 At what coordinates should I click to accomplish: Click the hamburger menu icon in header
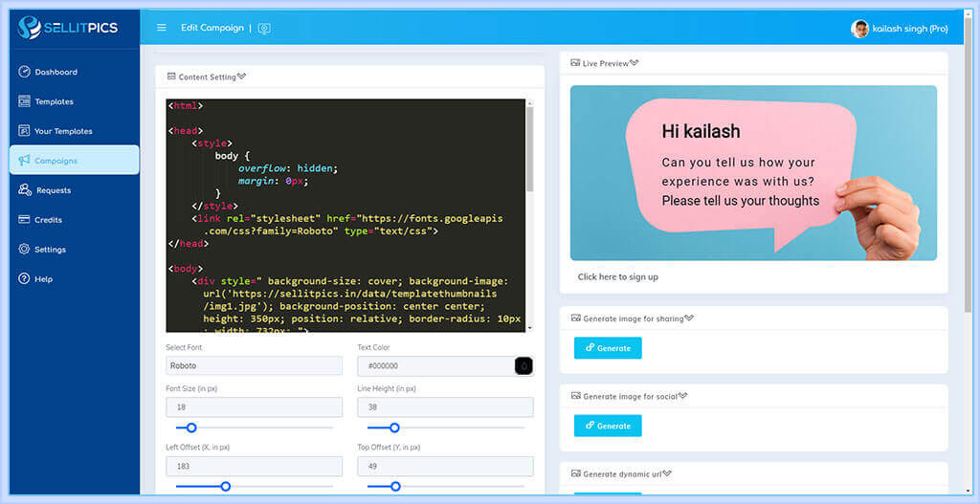[x=162, y=28]
